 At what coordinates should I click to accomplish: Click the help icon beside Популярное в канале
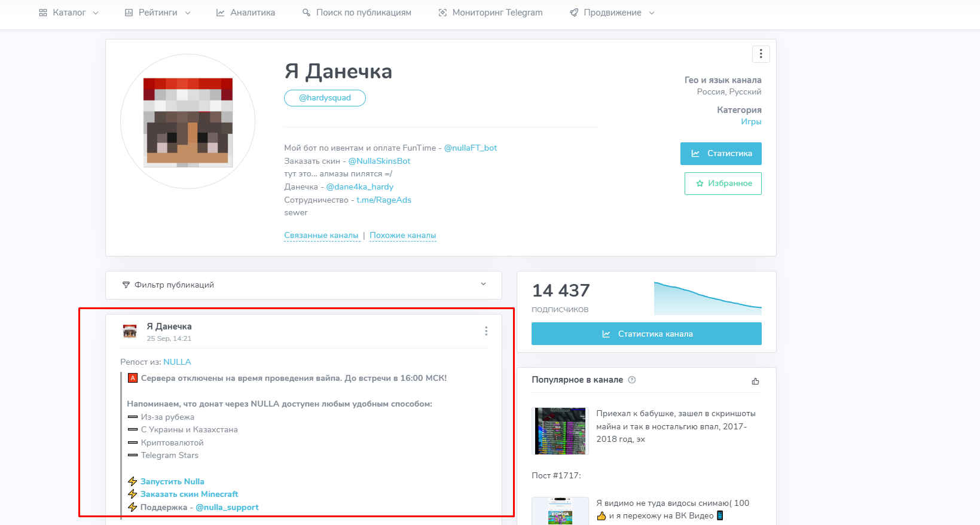632,380
